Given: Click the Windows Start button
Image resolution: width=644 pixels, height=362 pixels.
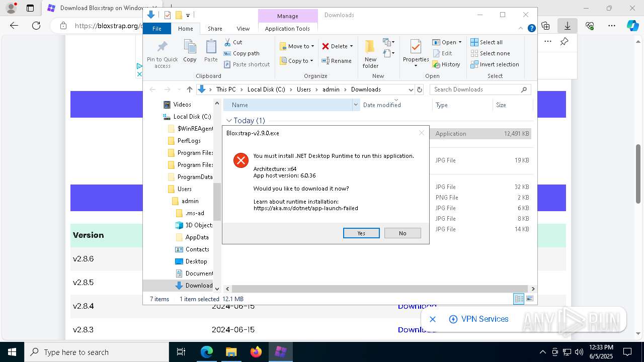Looking at the screenshot, I should coord(12,352).
